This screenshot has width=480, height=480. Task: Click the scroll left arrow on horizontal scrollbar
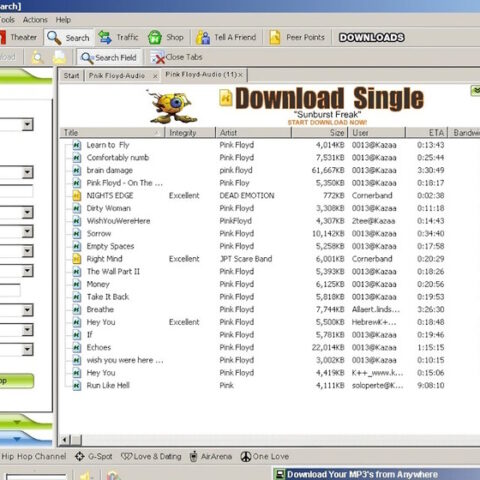click(x=65, y=440)
